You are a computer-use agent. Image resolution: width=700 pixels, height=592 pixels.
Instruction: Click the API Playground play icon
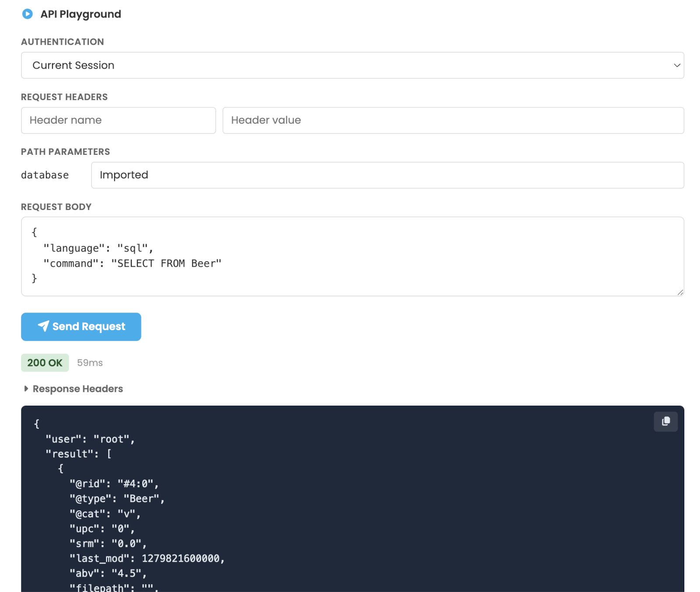pyautogui.click(x=27, y=14)
